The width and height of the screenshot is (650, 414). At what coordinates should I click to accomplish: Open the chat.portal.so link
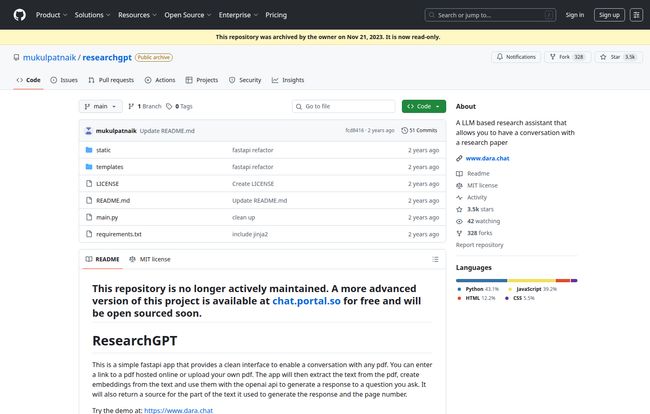coord(306,301)
